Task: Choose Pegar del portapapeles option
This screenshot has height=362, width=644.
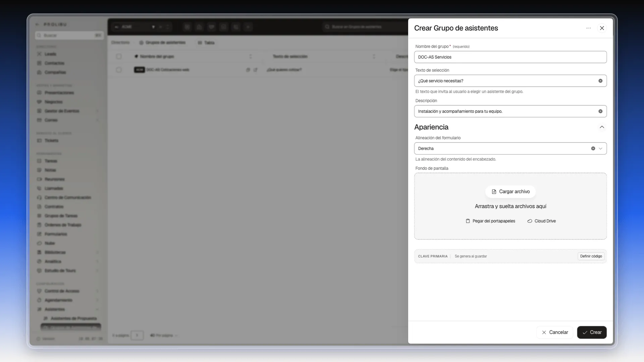Action: (x=490, y=221)
